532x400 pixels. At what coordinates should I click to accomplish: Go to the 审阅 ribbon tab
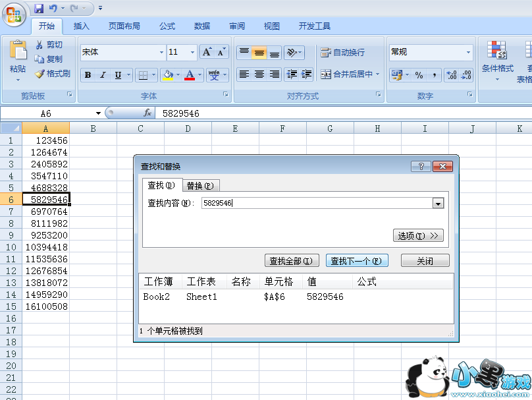pos(237,26)
